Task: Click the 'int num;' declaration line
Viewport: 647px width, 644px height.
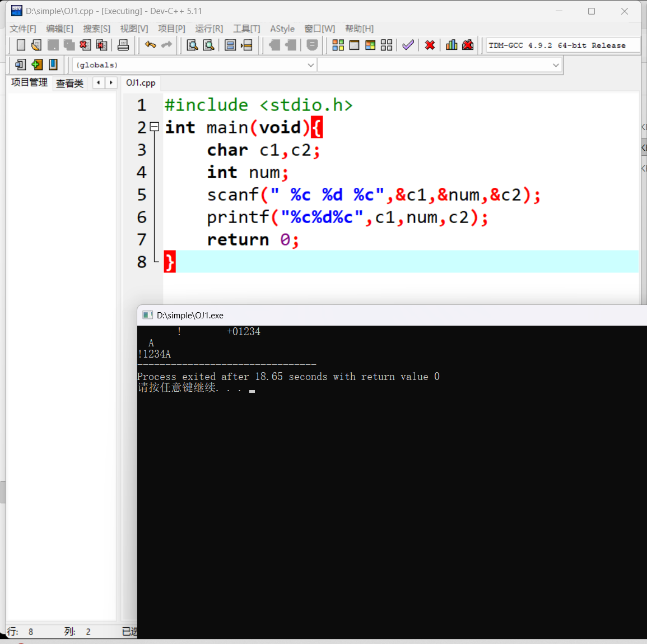Action: [248, 172]
